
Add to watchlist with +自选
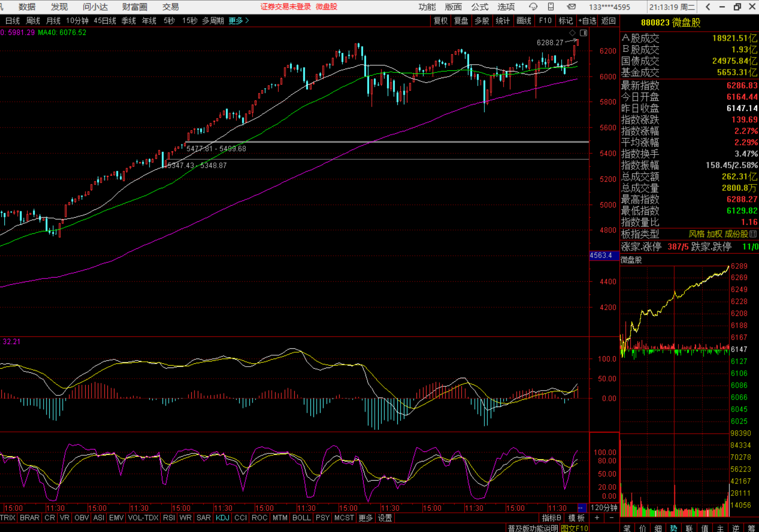tap(587, 21)
